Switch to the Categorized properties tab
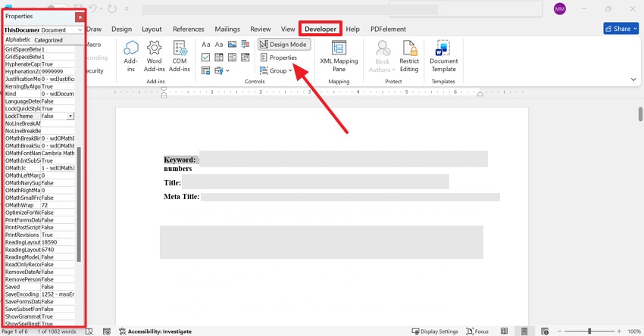This screenshot has width=644, height=336. coord(48,40)
